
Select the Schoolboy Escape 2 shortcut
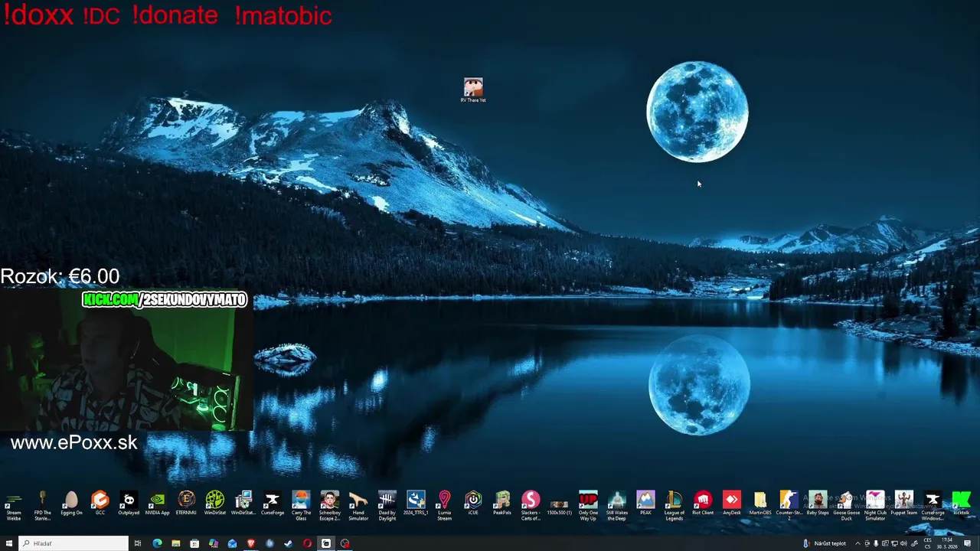tap(329, 506)
